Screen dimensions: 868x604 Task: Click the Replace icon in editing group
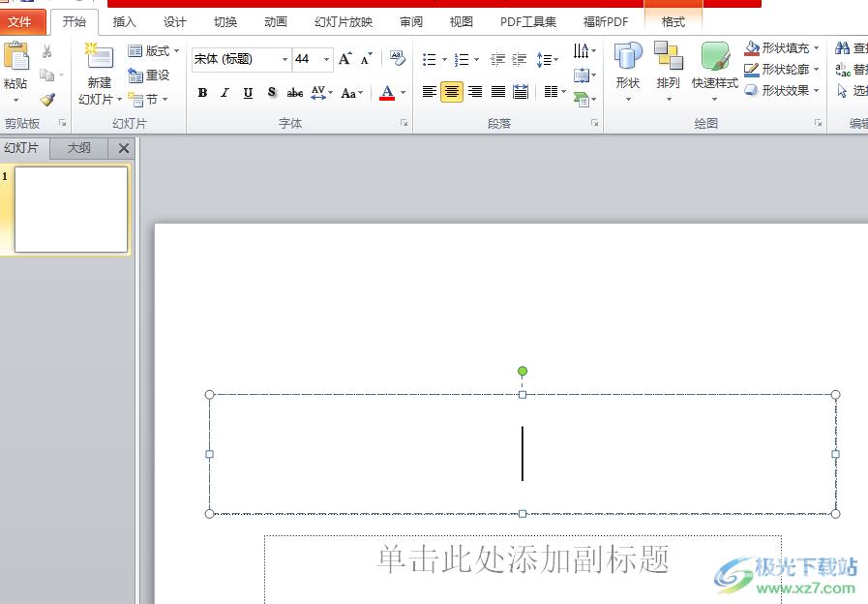(x=842, y=69)
